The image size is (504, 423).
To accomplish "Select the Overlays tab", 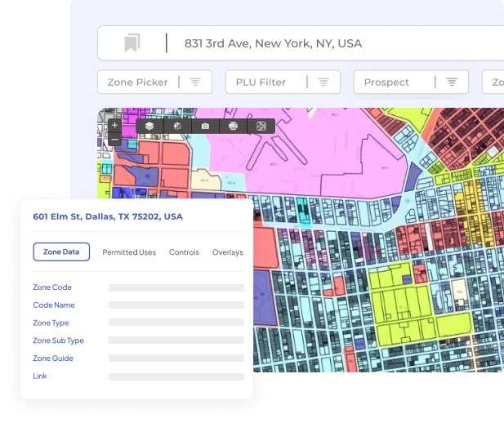I will point(227,252).
